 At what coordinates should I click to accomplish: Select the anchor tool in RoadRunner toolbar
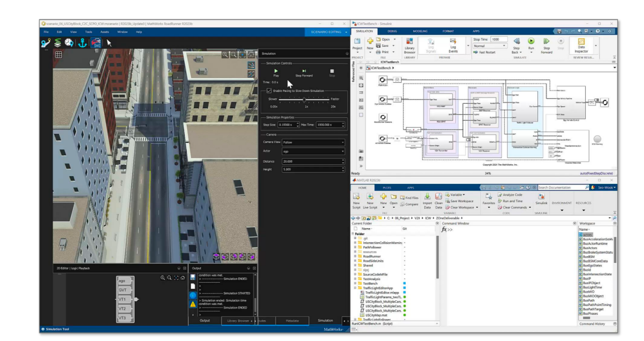pyautogui.click(x=82, y=43)
